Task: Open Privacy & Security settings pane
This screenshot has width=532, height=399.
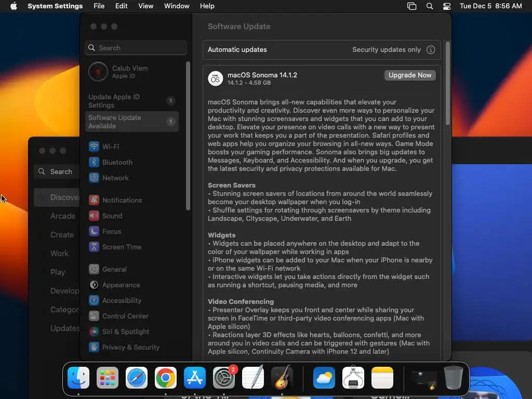Action: (x=124, y=348)
